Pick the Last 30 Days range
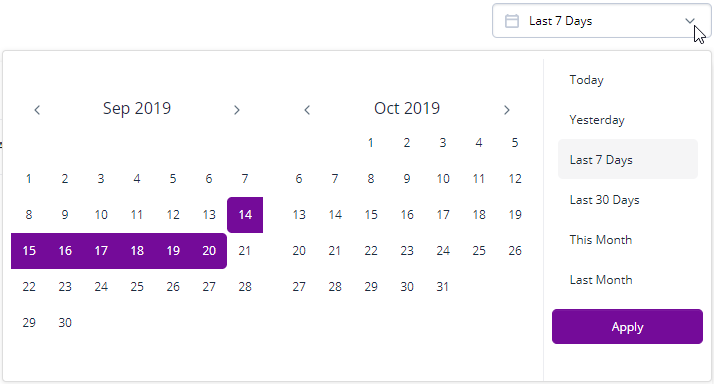Viewport: 714px width, 384px height. click(x=604, y=200)
